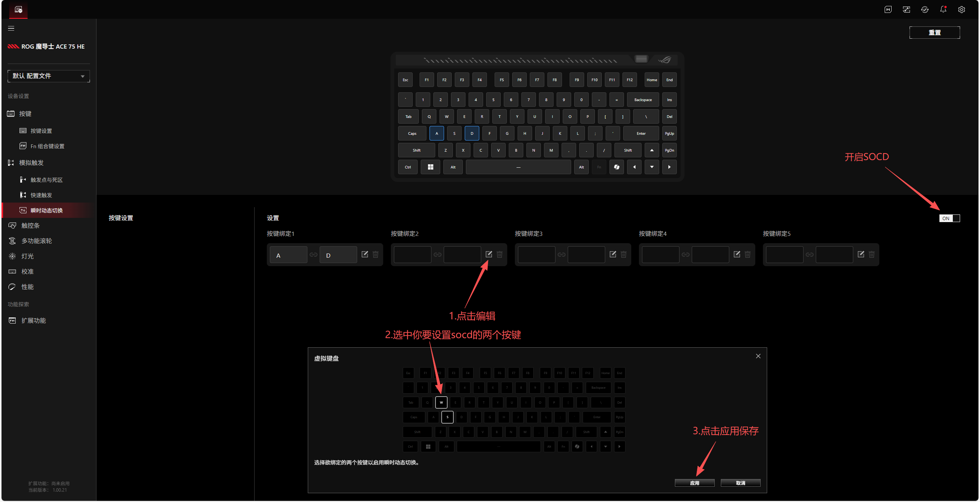This screenshot has width=980, height=502.
Task: Click the Home key on the main keyboard
Action: click(652, 80)
